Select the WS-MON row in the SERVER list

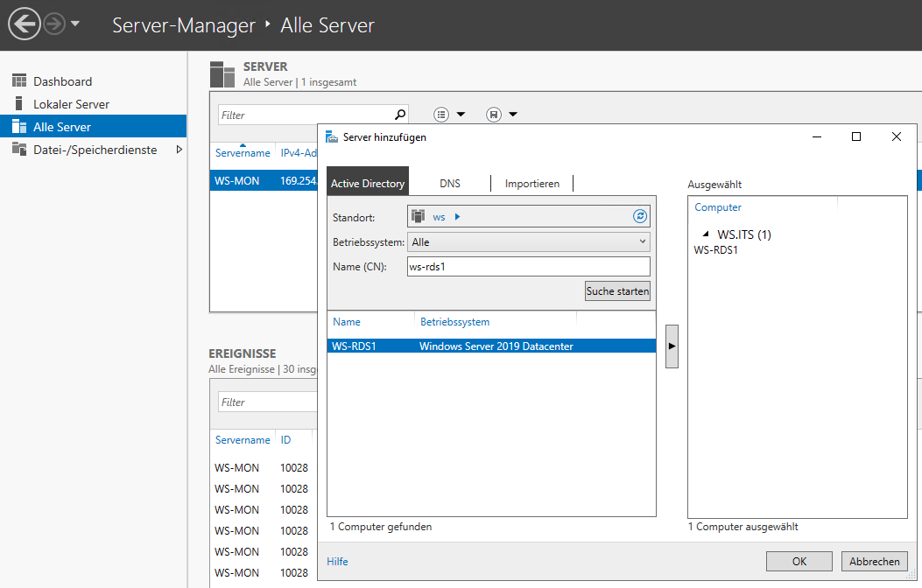pos(264,180)
